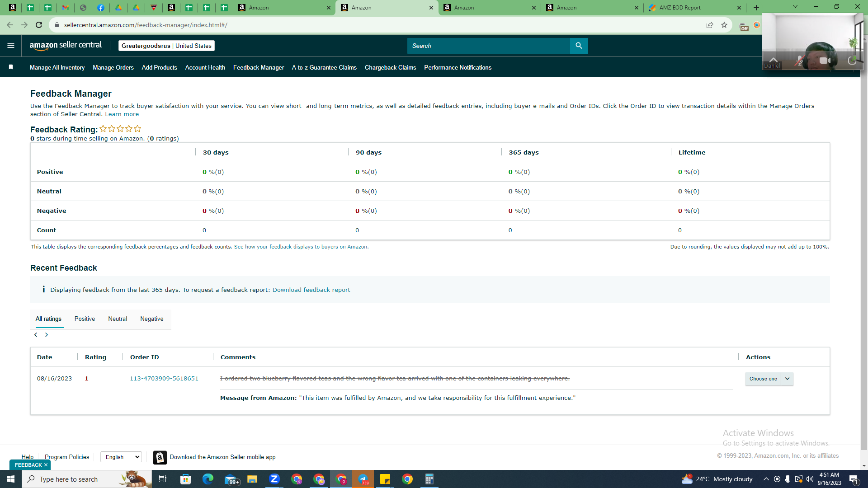Open the Windows Start menu
This screenshot has height=488, width=868.
11,479
